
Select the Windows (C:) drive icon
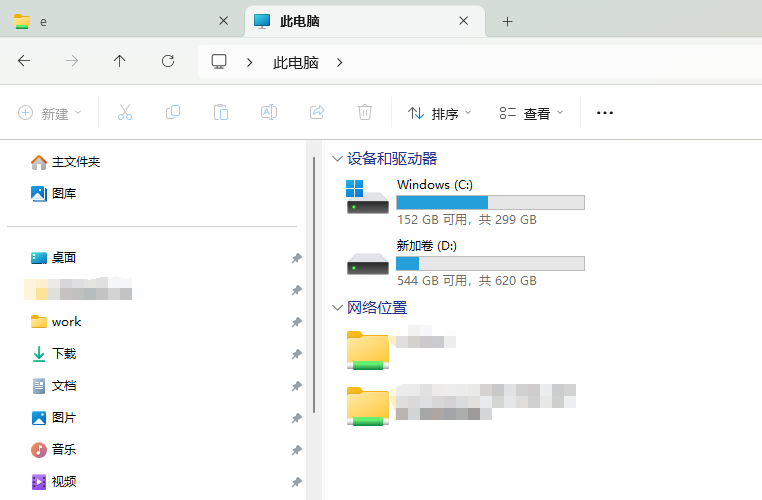point(367,197)
